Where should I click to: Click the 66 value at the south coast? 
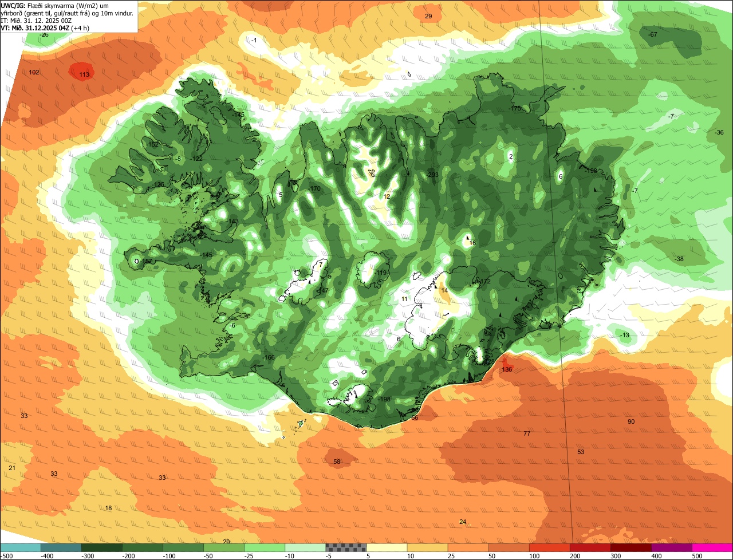[415, 417]
